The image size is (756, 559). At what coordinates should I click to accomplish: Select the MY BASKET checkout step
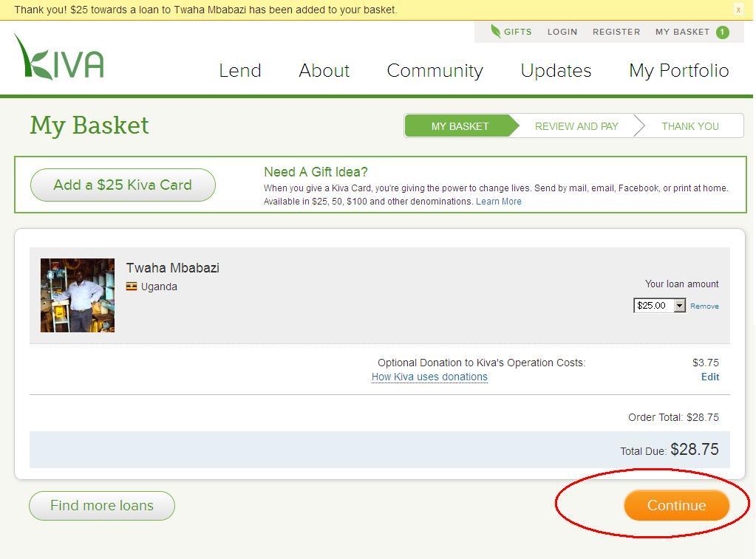pos(460,126)
